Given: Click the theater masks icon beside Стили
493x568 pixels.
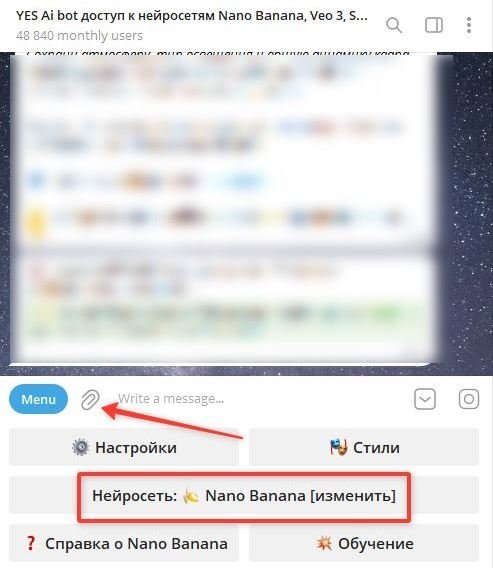Looking at the screenshot, I should click(x=338, y=447).
